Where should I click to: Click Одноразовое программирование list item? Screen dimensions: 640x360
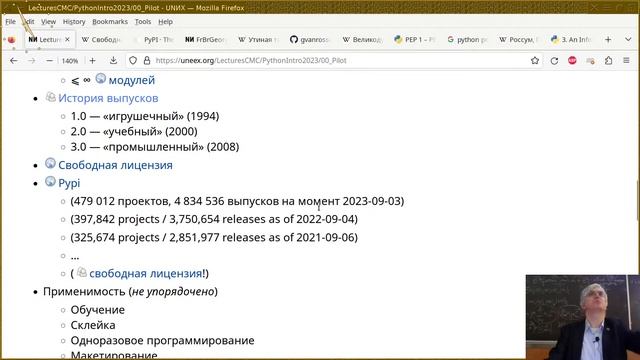162,340
